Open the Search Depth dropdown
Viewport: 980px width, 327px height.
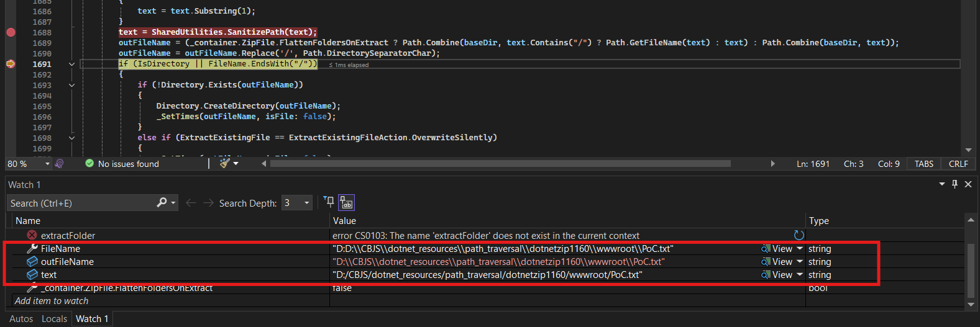coord(306,203)
